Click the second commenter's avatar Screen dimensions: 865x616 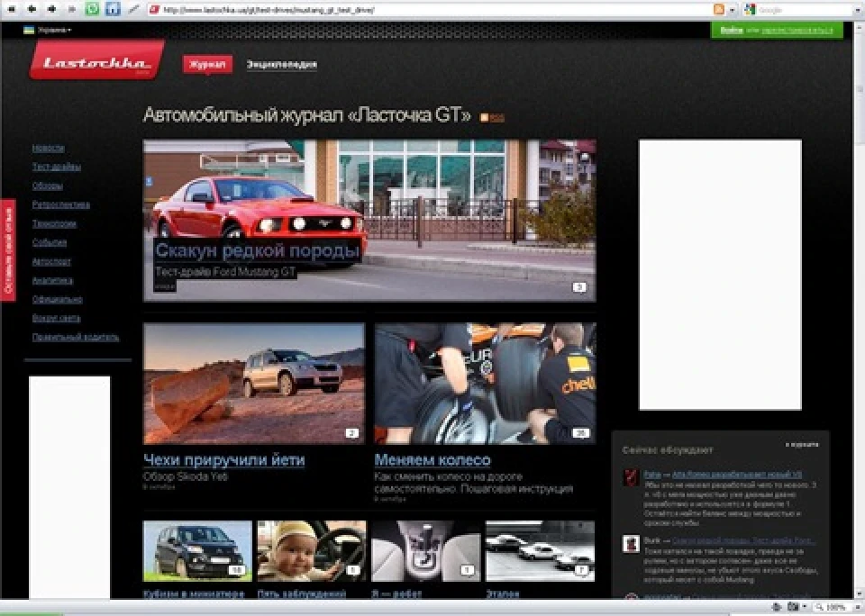[x=631, y=544]
